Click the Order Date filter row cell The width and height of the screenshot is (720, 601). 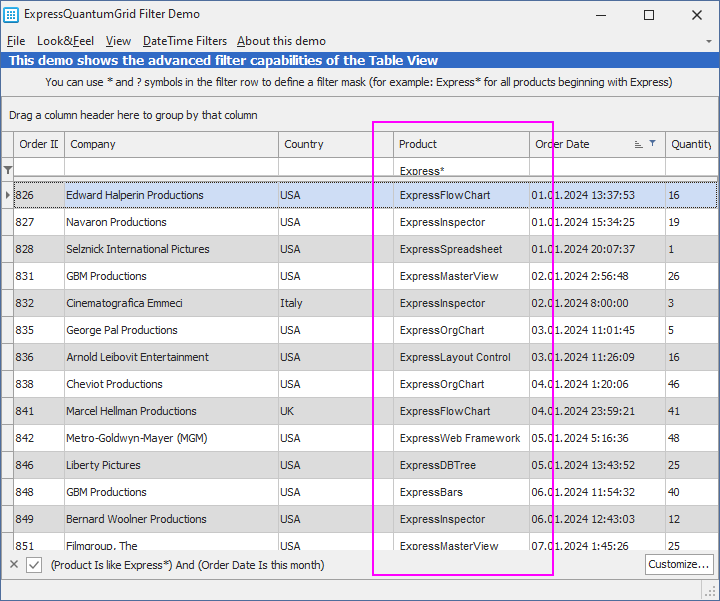point(597,167)
